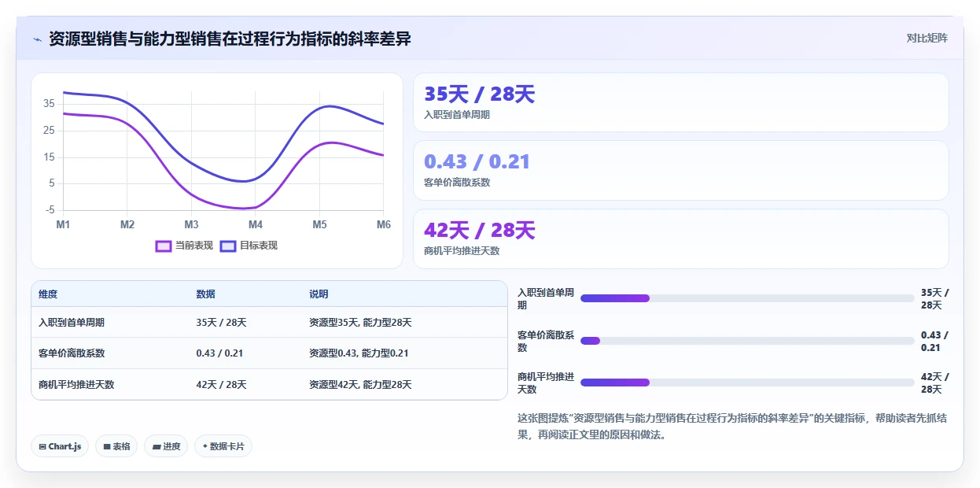Click the 进度 tag chip
Screen dimensions: 980x488
[166, 446]
